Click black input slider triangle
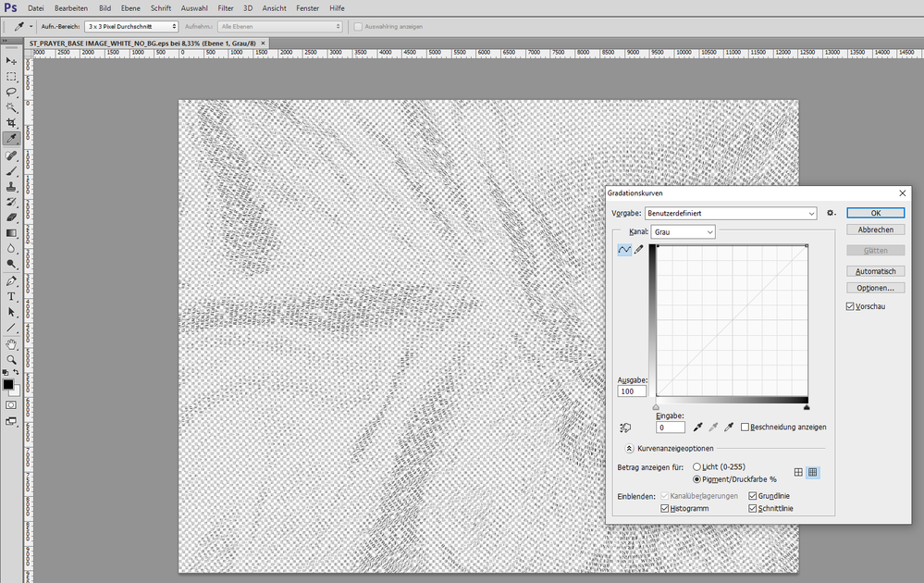Image resolution: width=924 pixels, height=583 pixels. (807, 407)
